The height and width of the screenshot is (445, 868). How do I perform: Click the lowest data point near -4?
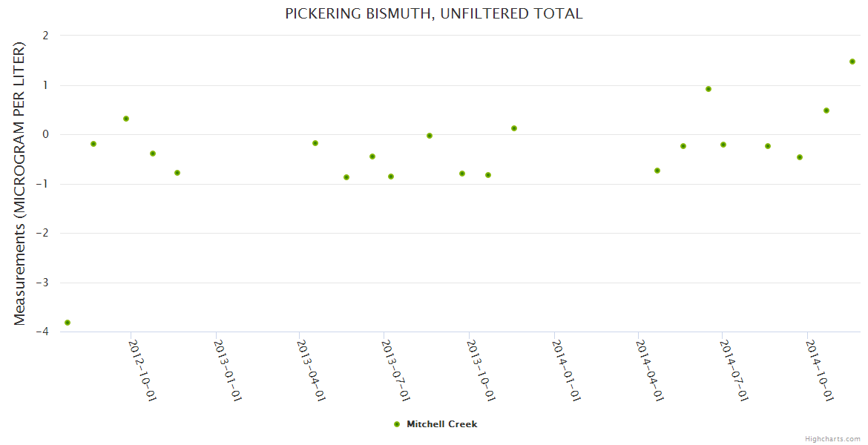[x=68, y=323]
